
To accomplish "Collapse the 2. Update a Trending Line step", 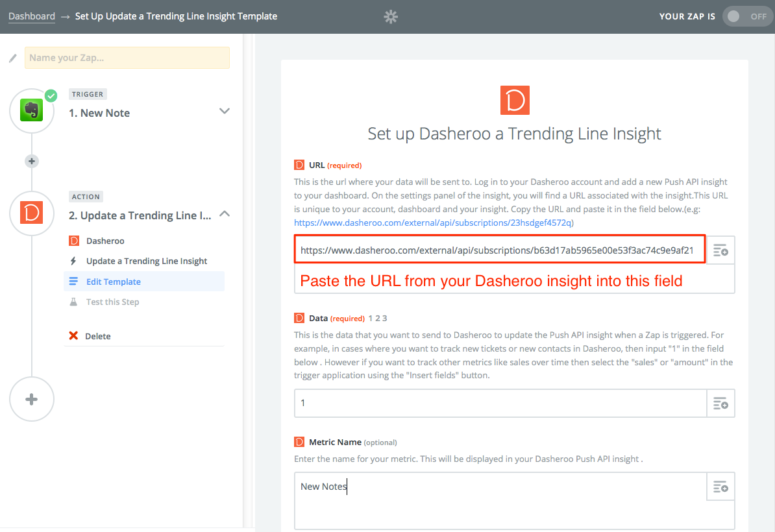I will click(225, 214).
